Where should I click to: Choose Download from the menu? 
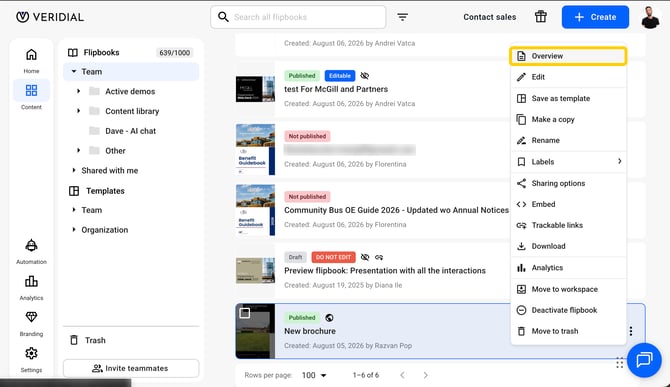(568, 246)
